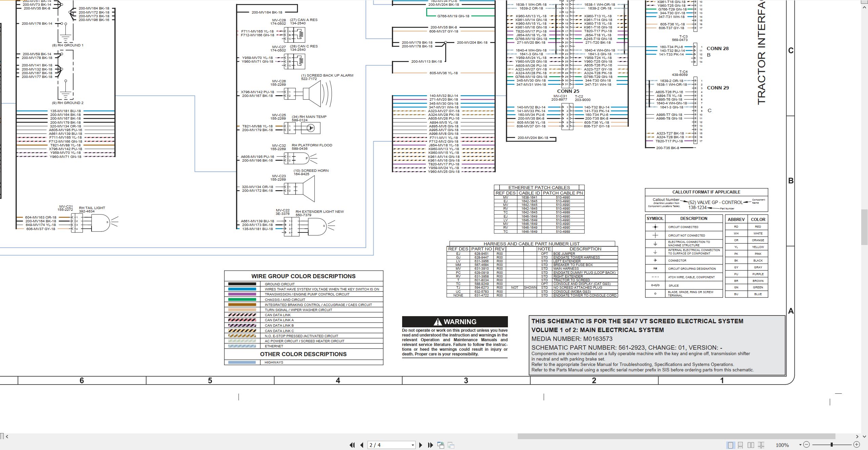
Task: Click the GROUND CIRCUIT black color swatch
Action: [x=242, y=284]
